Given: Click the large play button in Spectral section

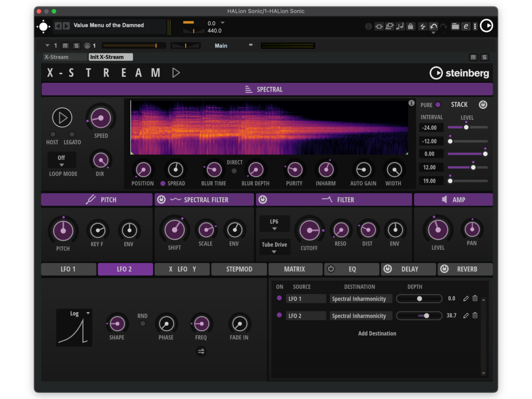Looking at the screenshot, I should (x=62, y=117).
